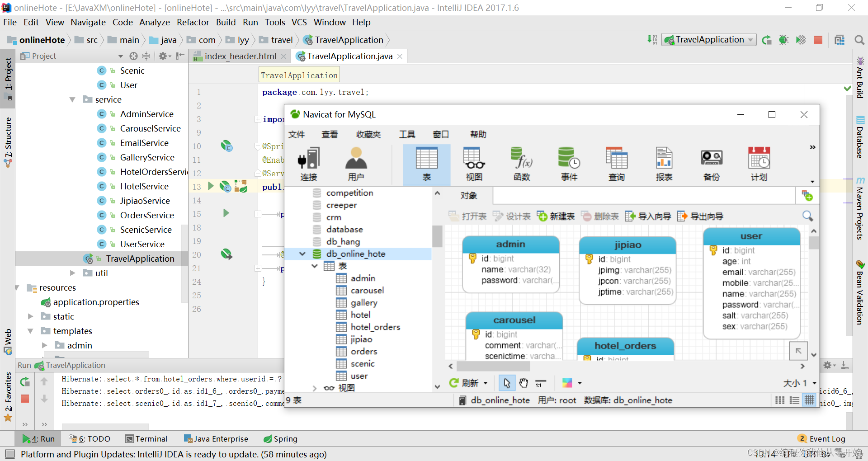Open Navicat 函数 (Function) tool

pyautogui.click(x=522, y=164)
